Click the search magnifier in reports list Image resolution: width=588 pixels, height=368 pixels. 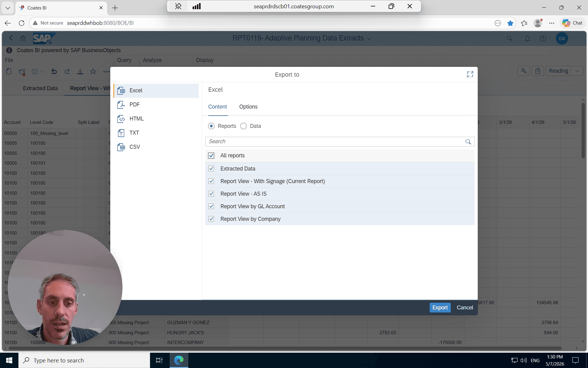[468, 142]
